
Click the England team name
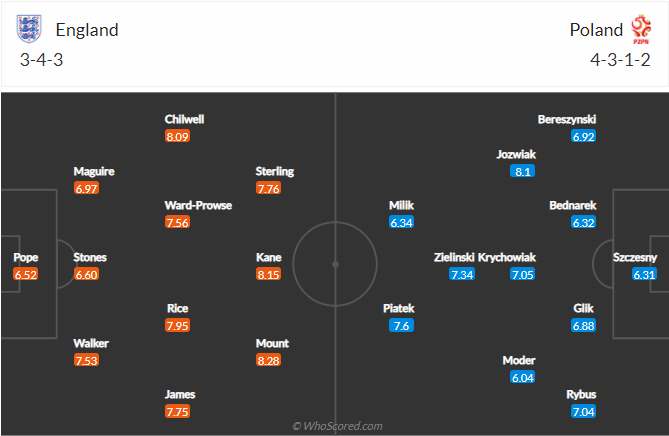[87, 30]
